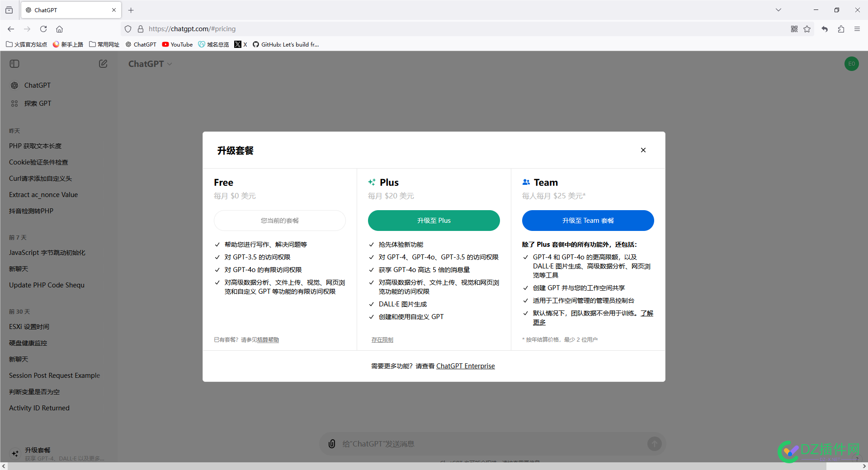Open the list all tabs dropdown
This screenshot has width=868, height=470.
(778, 10)
